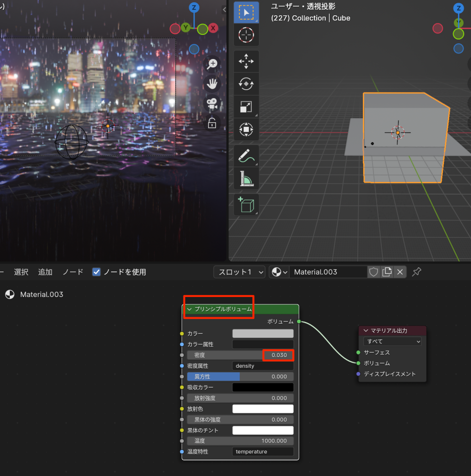This screenshot has height=476, width=471.
Task: Select the Scale tool
Action: (x=246, y=106)
